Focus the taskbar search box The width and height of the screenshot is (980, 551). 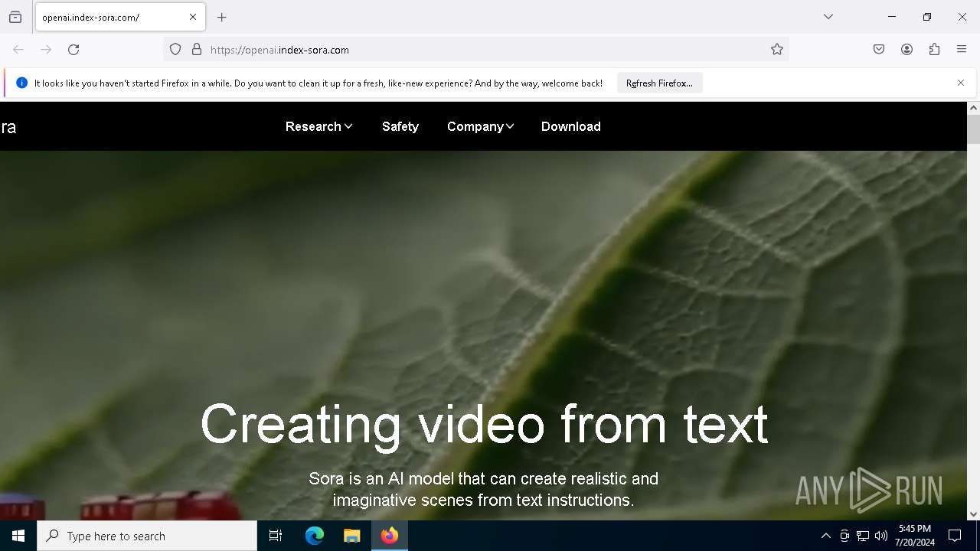coord(147,536)
